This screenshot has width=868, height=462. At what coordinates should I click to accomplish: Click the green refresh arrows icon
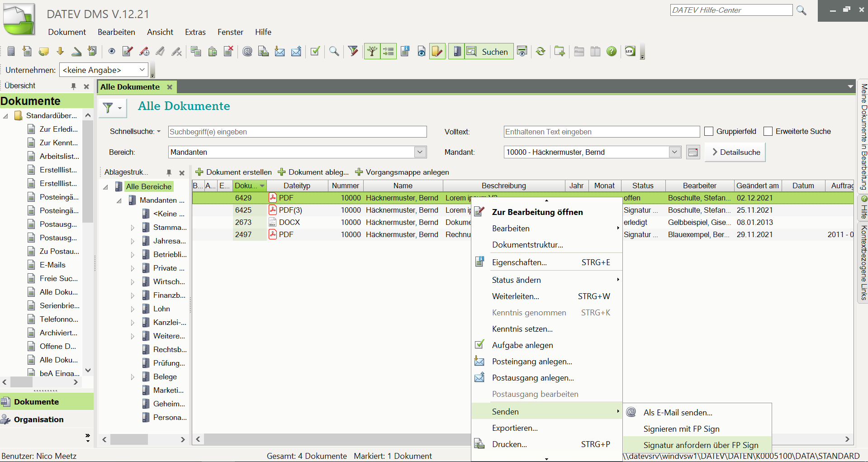point(541,52)
